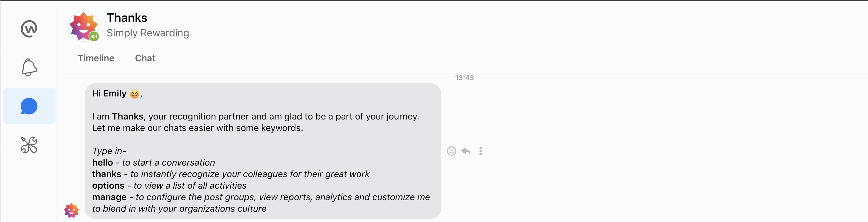Switch to the Timeline tab

[96, 58]
